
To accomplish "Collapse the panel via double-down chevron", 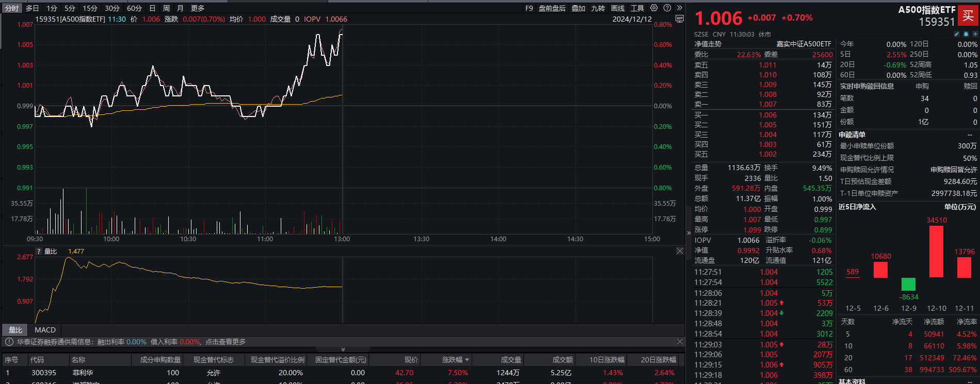I will 343,349.
